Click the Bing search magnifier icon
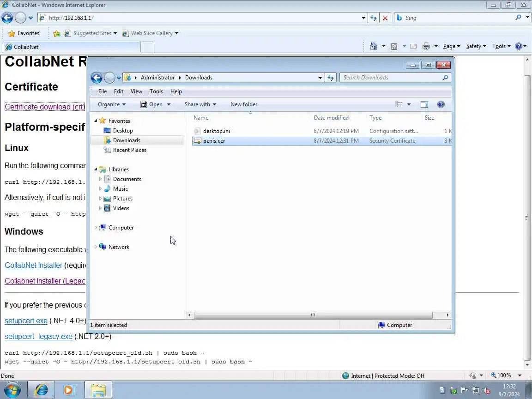 518,18
